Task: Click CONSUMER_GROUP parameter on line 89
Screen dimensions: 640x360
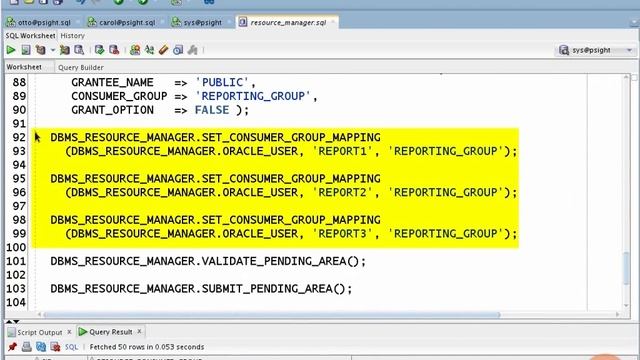Action: click(x=119, y=96)
